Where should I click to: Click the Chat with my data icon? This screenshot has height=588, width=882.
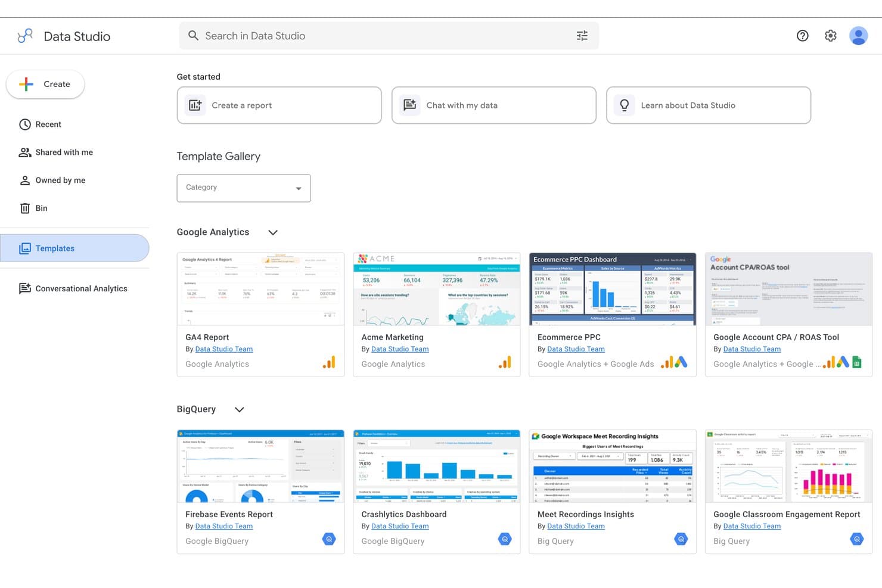410,105
